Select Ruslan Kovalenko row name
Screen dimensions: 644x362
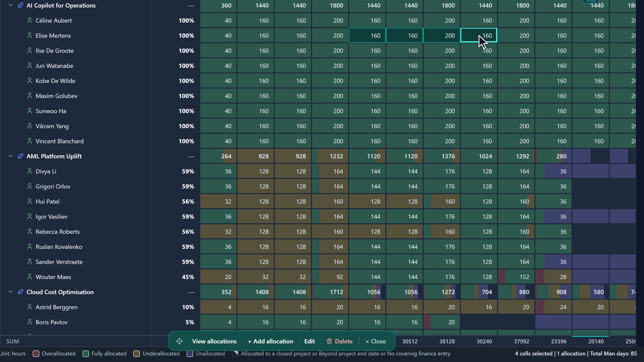[x=59, y=247]
